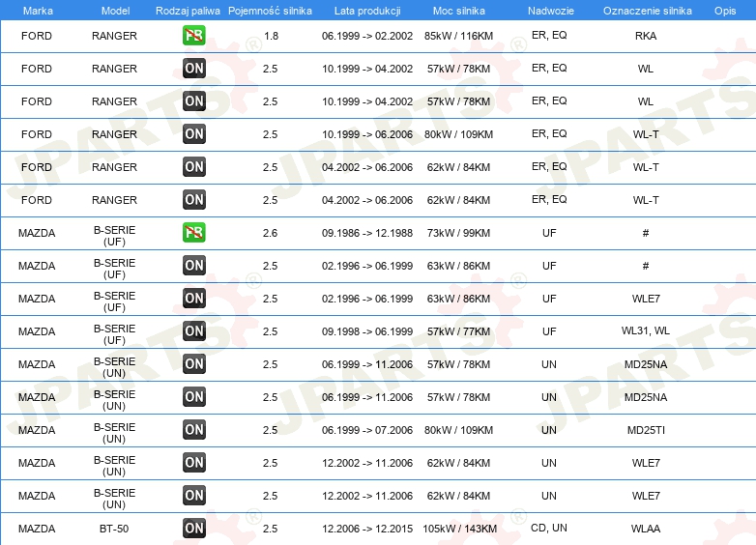Click the petrol PB icon in the Mazda 2.6 row

(193, 233)
